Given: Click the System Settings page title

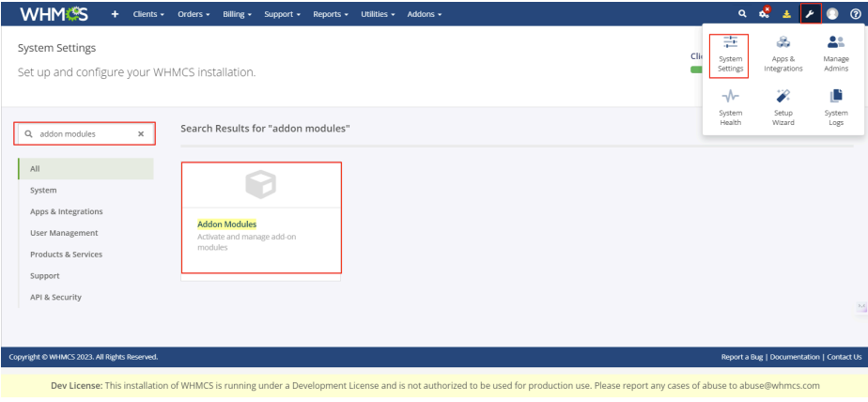Looking at the screenshot, I should pyautogui.click(x=56, y=48).
